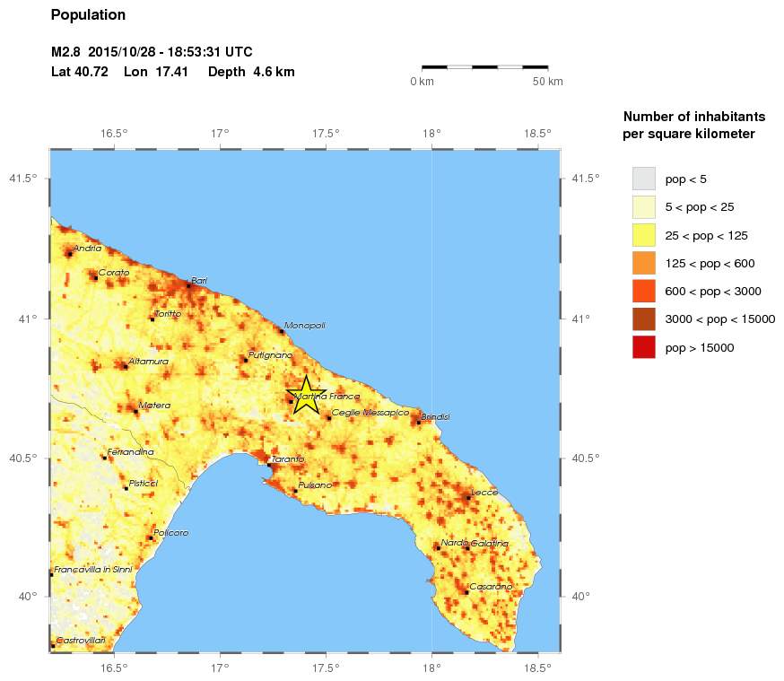Click the top axis '17.5°' longitude label
This screenshot has width=784, height=681.
[326, 134]
